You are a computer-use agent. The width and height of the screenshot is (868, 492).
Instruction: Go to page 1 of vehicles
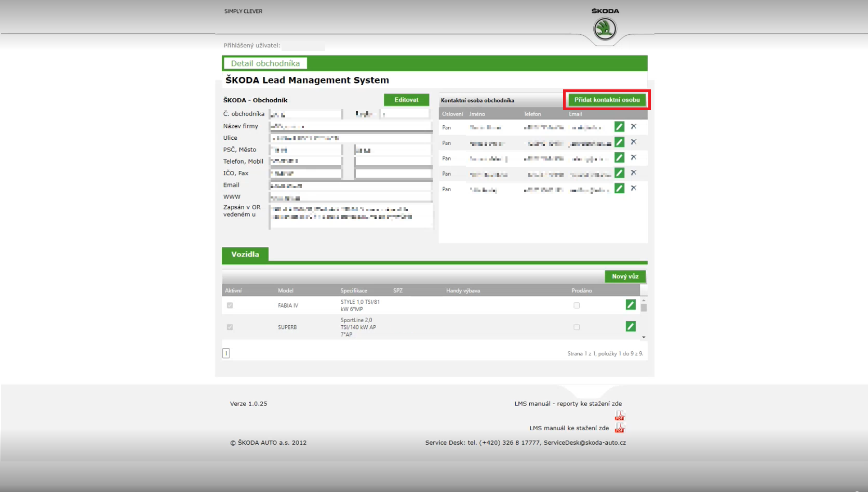tap(226, 353)
